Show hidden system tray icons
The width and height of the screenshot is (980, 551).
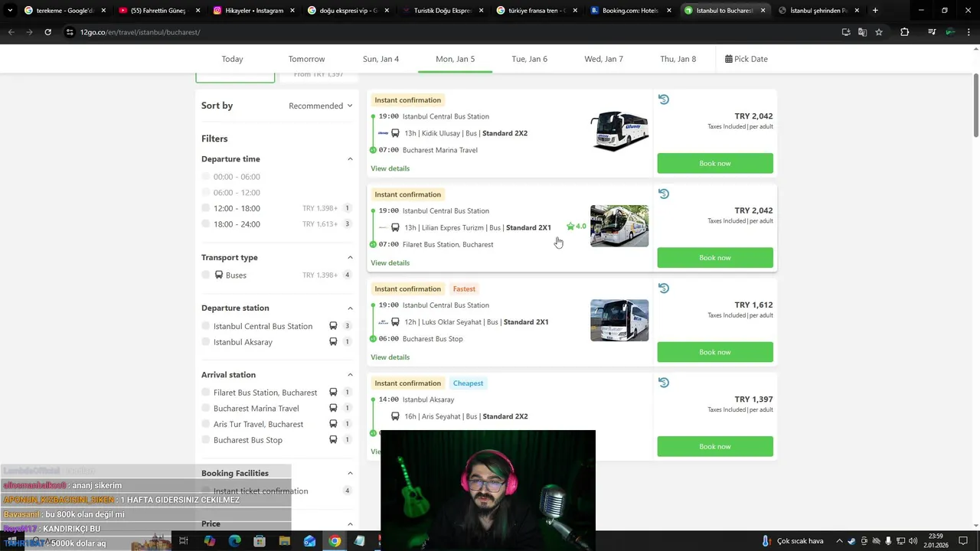point(839,541)
